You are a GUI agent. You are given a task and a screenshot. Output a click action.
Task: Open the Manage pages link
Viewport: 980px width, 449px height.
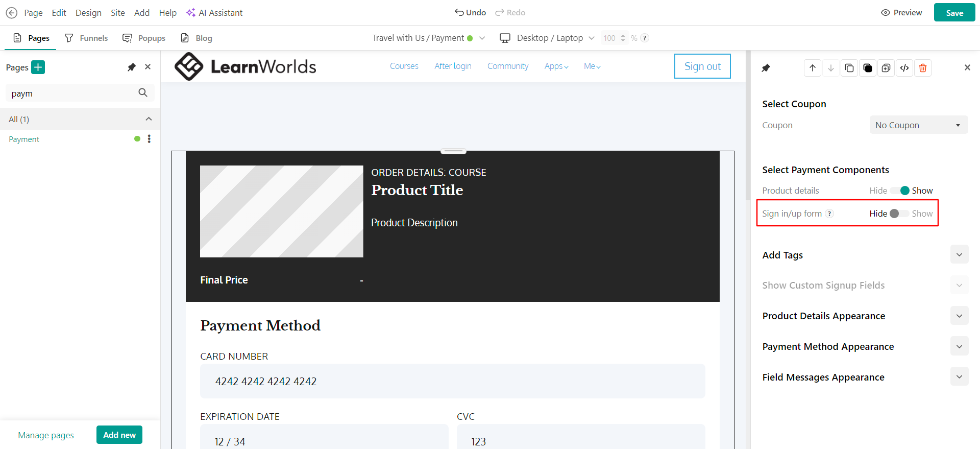click(46, 435)
